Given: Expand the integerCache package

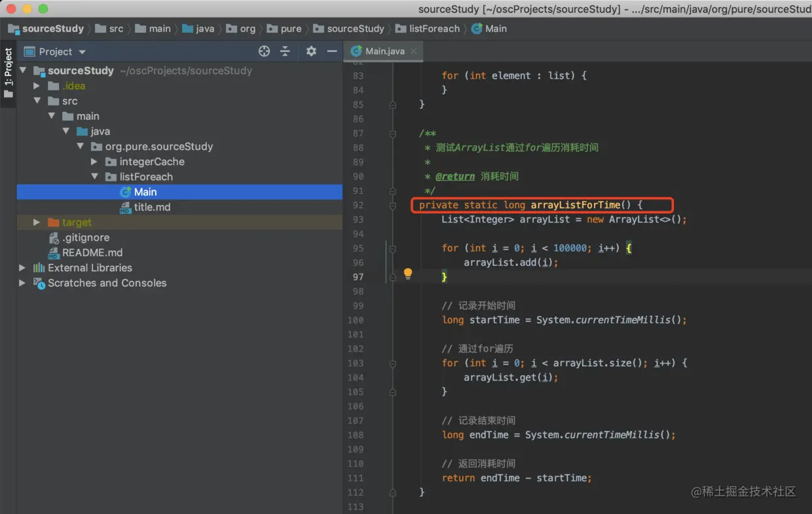Looking at the screenshot, I should (95, 162).
